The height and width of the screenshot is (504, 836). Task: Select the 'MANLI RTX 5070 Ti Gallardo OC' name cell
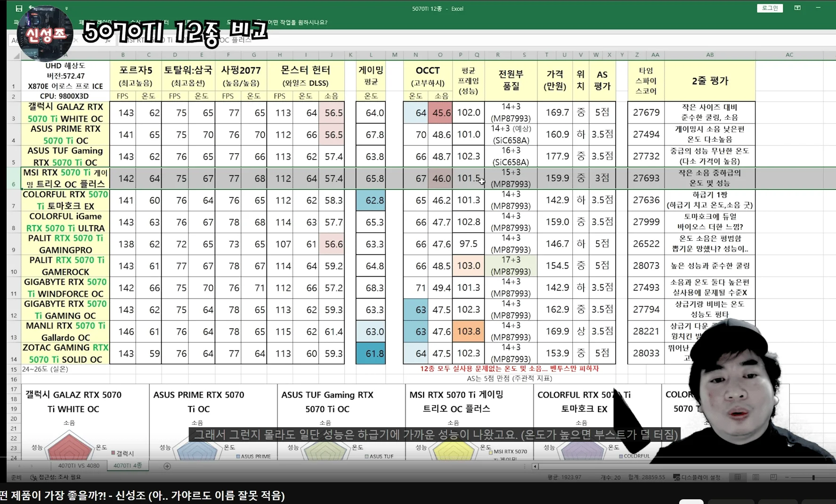(x=65, y=332)
